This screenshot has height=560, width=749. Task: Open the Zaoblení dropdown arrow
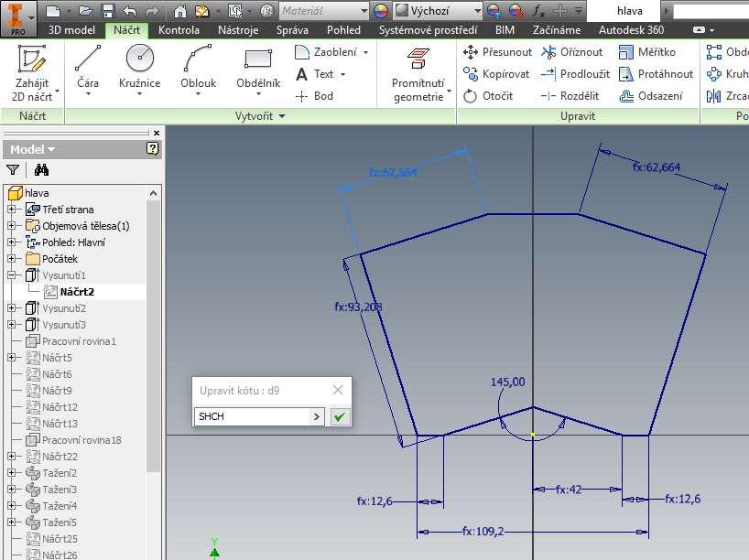[x=366, y=52]
